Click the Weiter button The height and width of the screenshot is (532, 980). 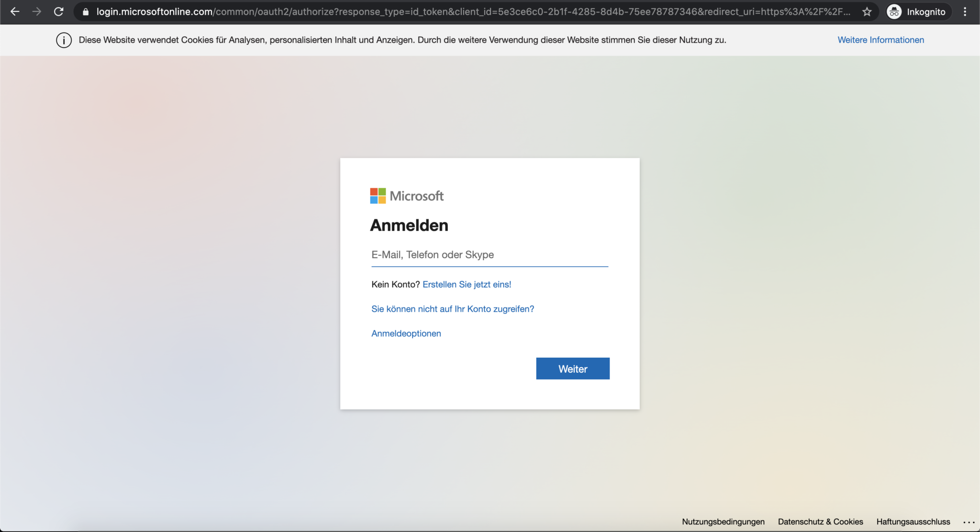click(x=573, y=369)
